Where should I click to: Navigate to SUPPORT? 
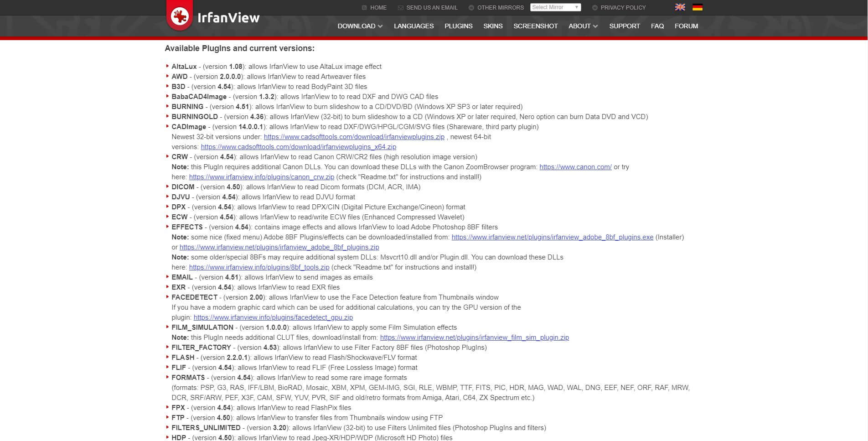tap(625, 26)
